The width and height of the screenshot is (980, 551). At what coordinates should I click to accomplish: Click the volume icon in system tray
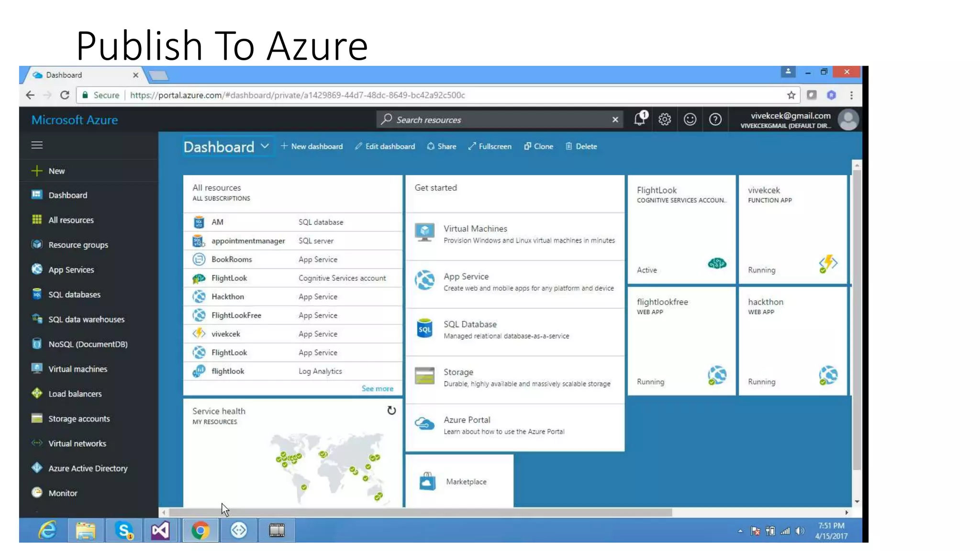click(x=800, y=531)
